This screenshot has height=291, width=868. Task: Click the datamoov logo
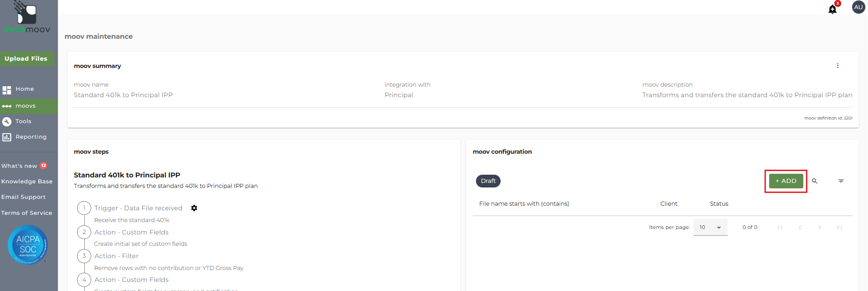click(27, 17)
